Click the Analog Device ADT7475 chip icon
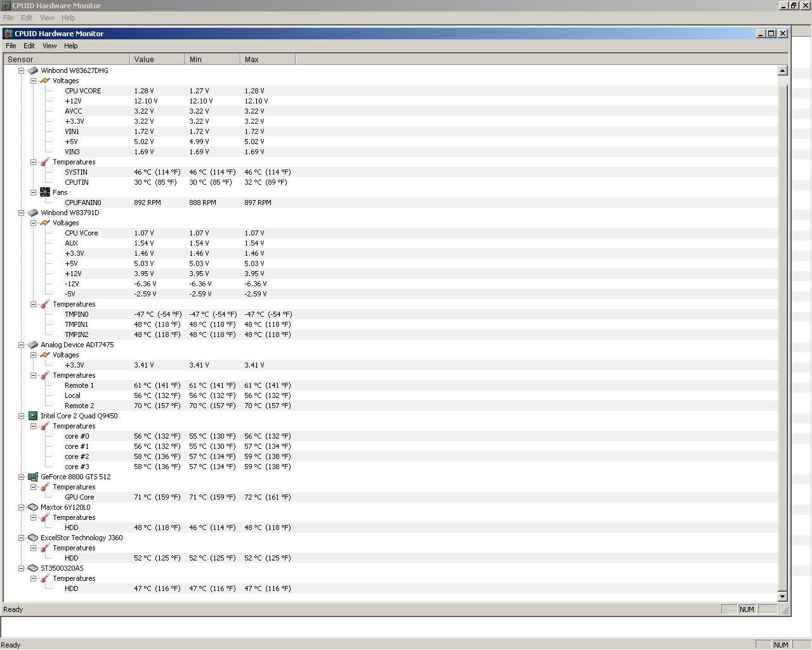 [33, 345]
